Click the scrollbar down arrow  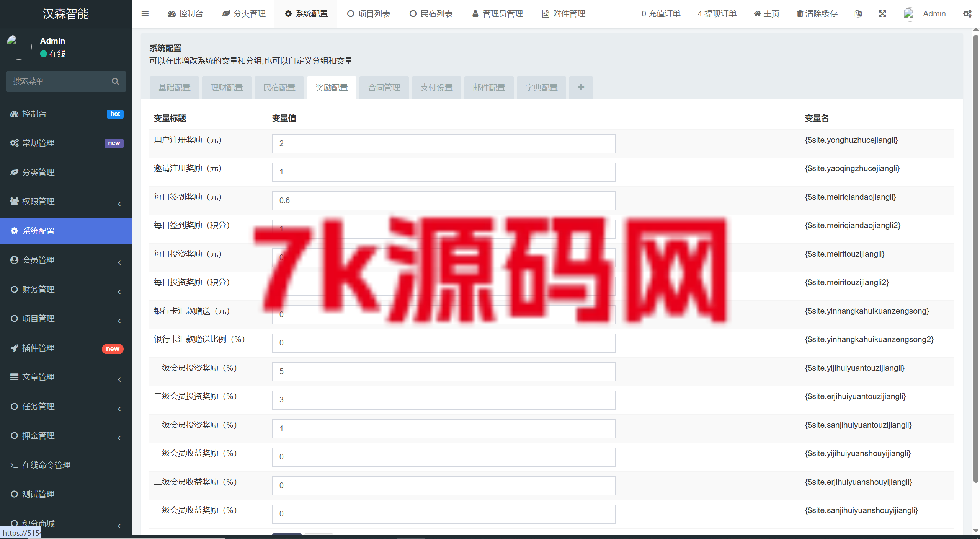click(x=976, y=530)
